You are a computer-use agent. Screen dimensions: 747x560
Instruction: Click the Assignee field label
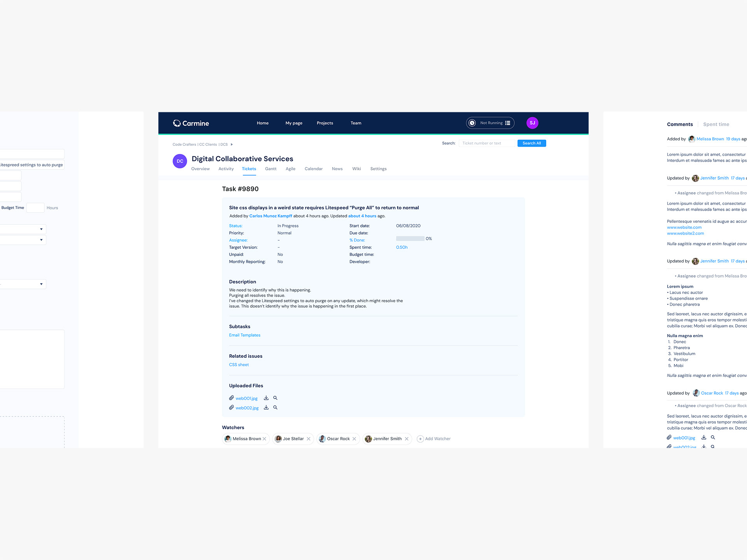click(238, 240)
